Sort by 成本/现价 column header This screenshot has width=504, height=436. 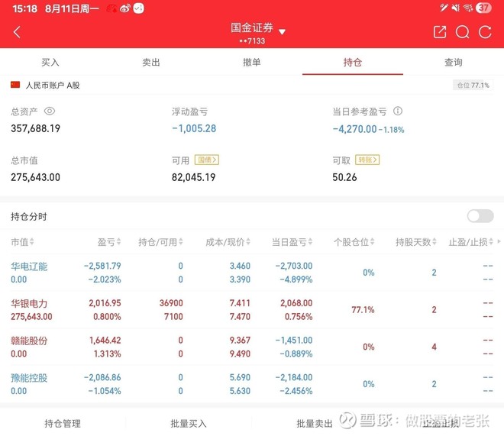228,242
